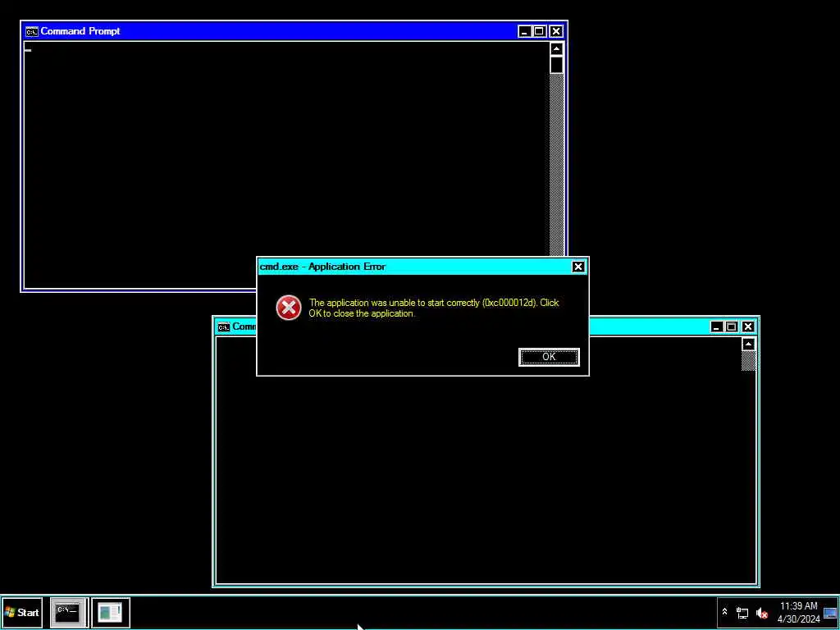Open the Start menu
The width and height of the screenshot is (840, 630).
[22, 612]
